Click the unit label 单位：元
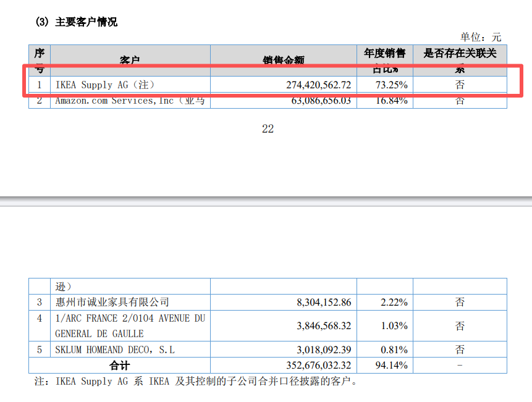The height and width of the screenshot is (402, 532). point(481,37)
